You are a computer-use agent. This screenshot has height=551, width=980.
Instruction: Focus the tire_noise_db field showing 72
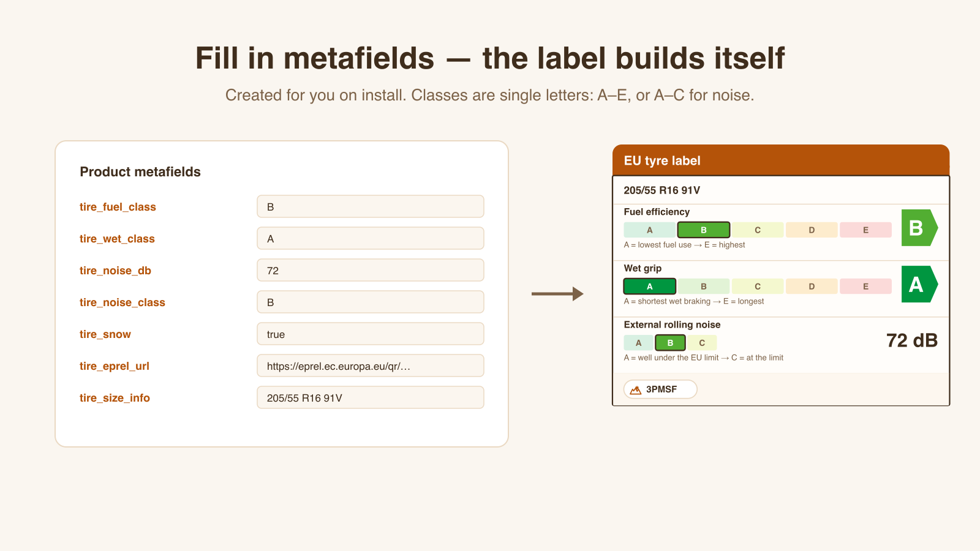click(371, 271)
